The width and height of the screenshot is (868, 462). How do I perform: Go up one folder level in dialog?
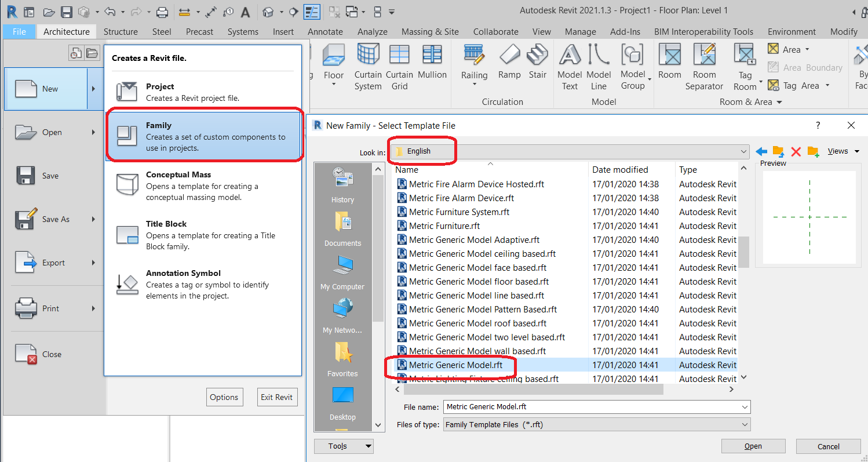pos(778,151)
